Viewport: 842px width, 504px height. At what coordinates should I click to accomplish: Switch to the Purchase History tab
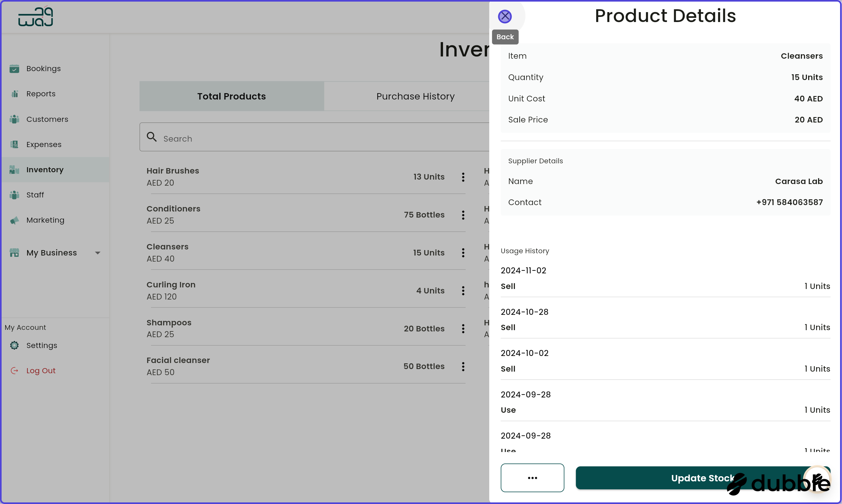415,96
